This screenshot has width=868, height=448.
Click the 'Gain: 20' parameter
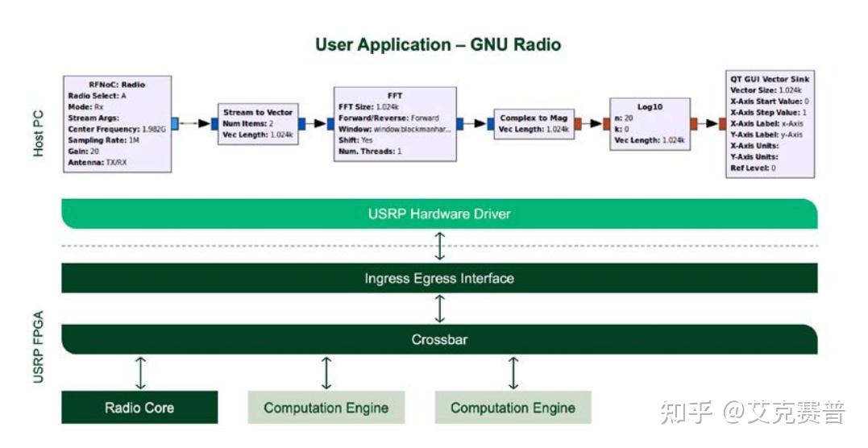pyautogui.click(x=84, y=151)
